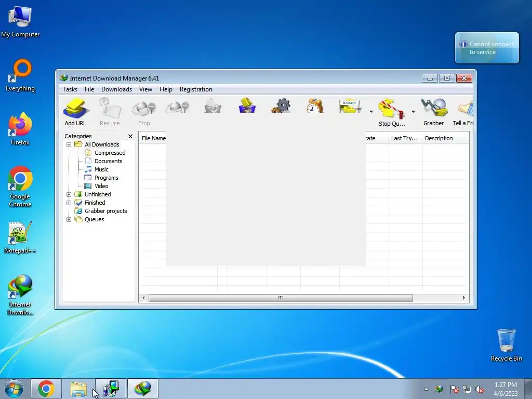Select the Programs category
This screenshot has height=399, width=532.
click(106, 178)
